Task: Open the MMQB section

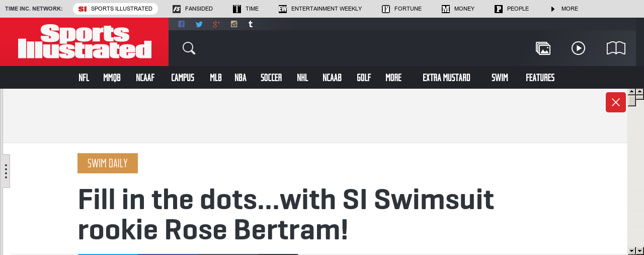Action: click(112, 78)
